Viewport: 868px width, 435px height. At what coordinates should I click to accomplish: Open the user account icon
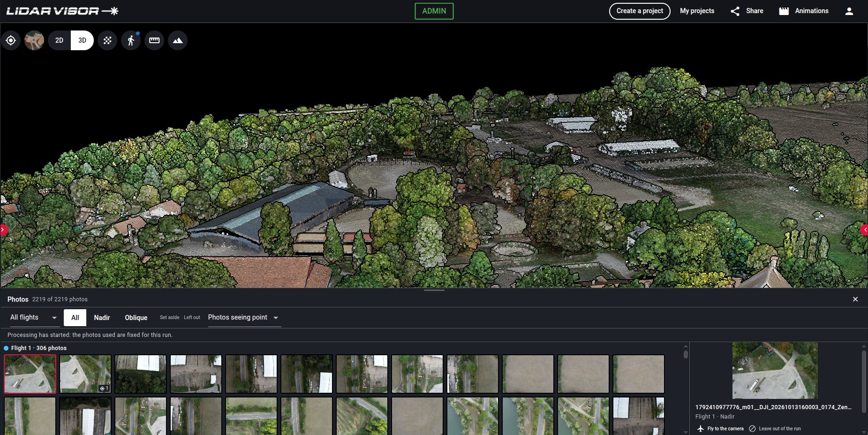pyautogui.click(x=849, y=11)
